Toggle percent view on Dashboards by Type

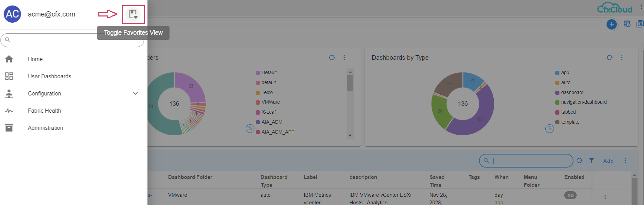(x=549, y=128)
